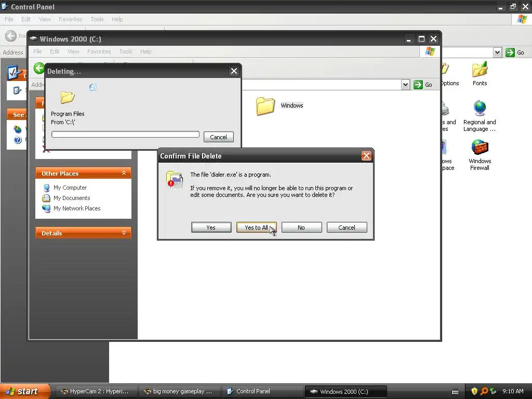
Task: Open My Network Places link
Action: click(x=77, y=208)
